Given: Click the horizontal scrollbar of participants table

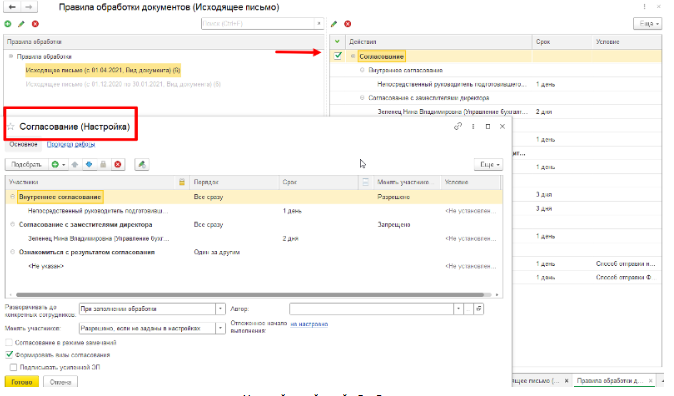Looking at the screenshot, I should (250, 295).
